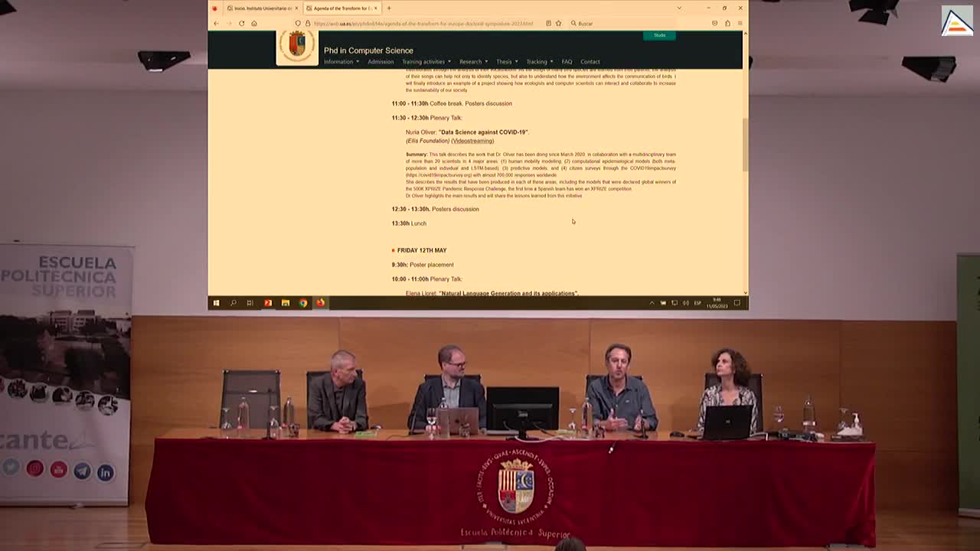Screen dimensions: 980x551
Task: Click the Windows Start button
Action: click(216, 303)
